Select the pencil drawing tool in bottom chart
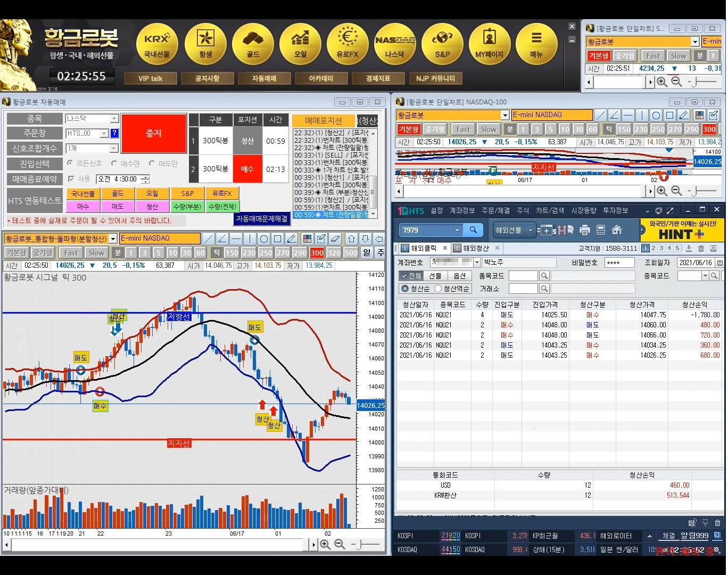This screenshot has height=575, width=728. pos(291,239)
